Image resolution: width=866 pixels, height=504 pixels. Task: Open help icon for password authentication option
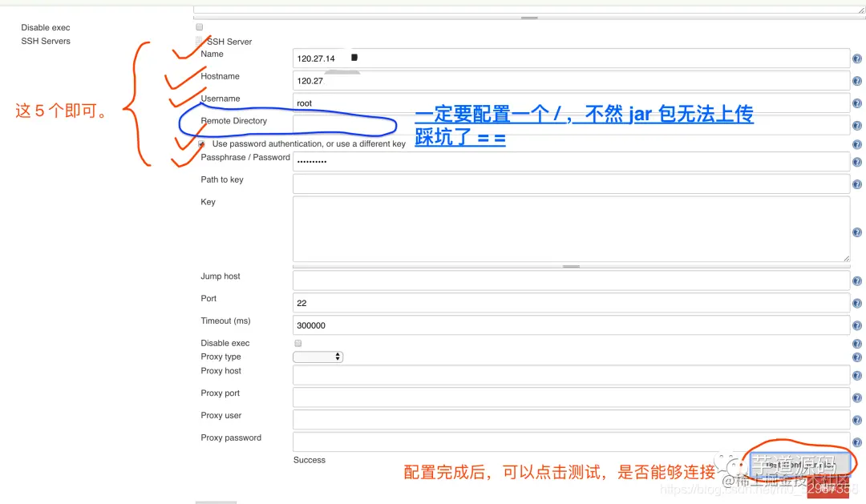pyautogui.click(x=856, y=145)
